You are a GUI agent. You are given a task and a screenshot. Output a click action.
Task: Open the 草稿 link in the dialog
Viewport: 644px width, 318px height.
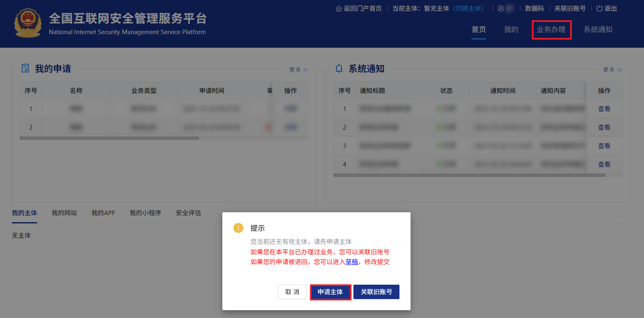coord(352,262)
